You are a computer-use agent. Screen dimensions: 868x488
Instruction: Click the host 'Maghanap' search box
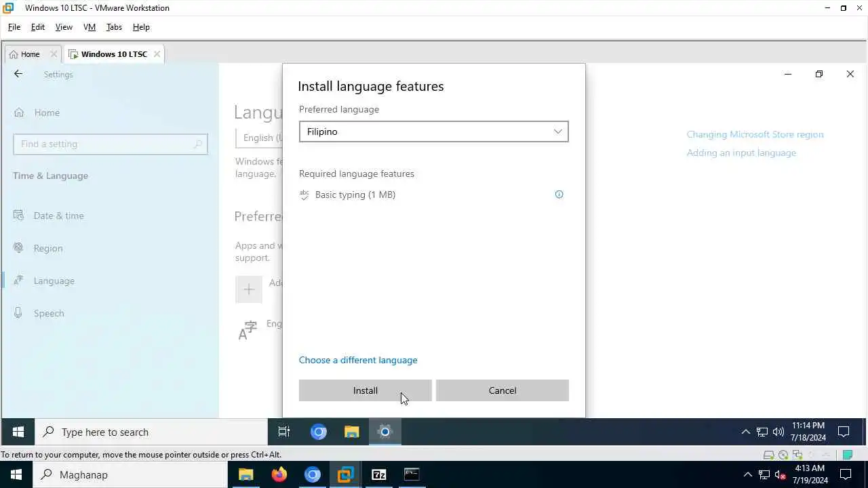click(x=130, y=474)
